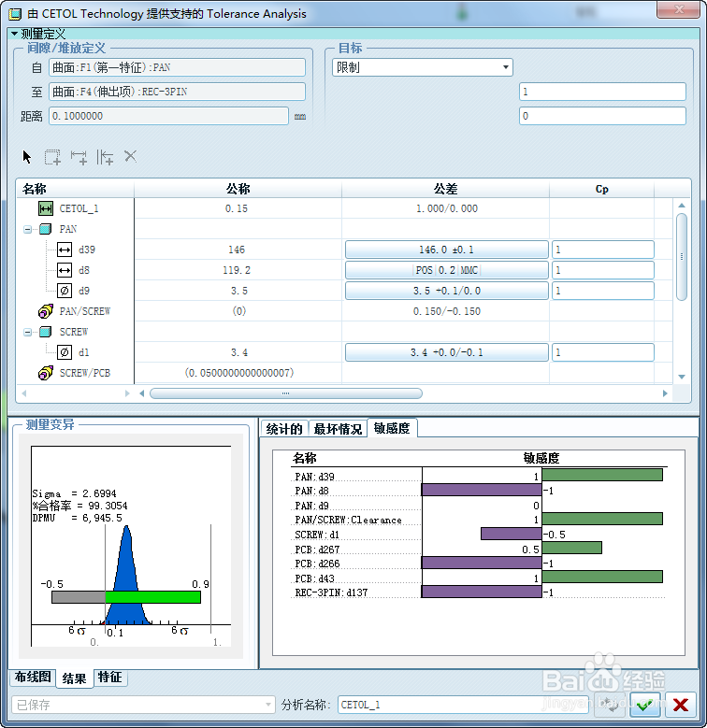Click the d8 dimension icon
This screenshot has height=728, width=707.
pyautogui.click(x=65, y=270)
